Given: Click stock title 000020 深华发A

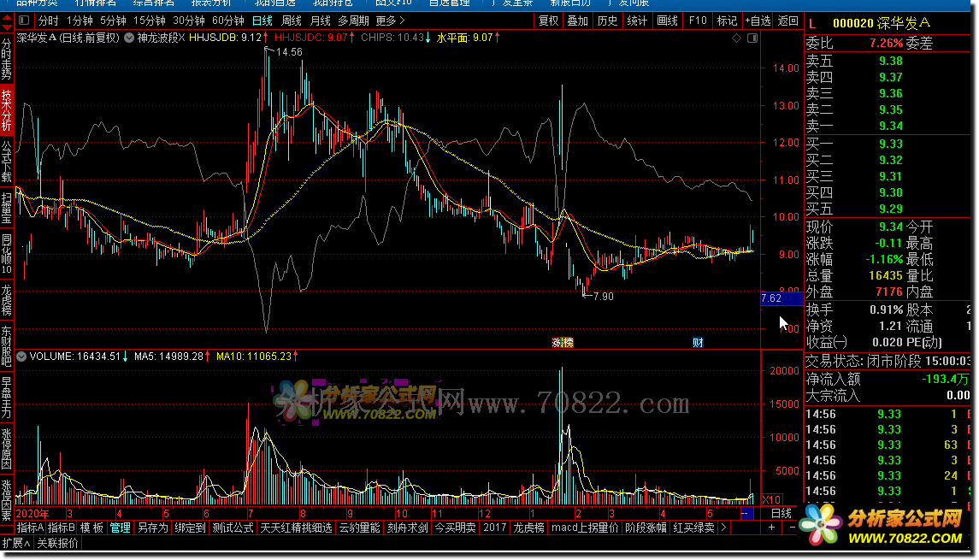Looking at the screenshot, I should click(x=882, y=23).
